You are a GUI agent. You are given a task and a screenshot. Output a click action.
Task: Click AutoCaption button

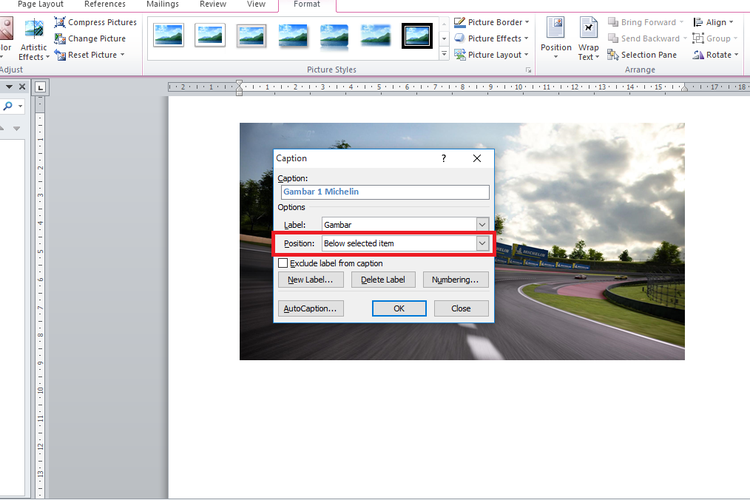coord(310,309)
